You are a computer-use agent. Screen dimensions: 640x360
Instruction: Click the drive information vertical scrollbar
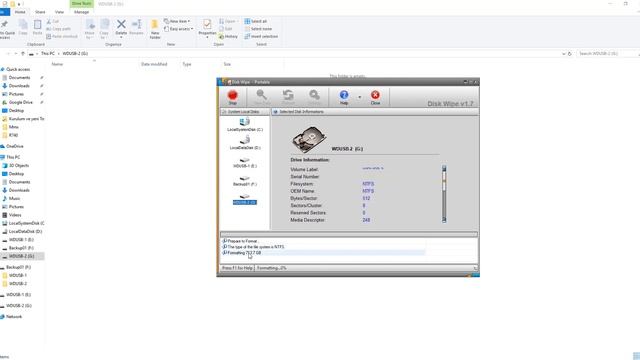pos(444,194)
